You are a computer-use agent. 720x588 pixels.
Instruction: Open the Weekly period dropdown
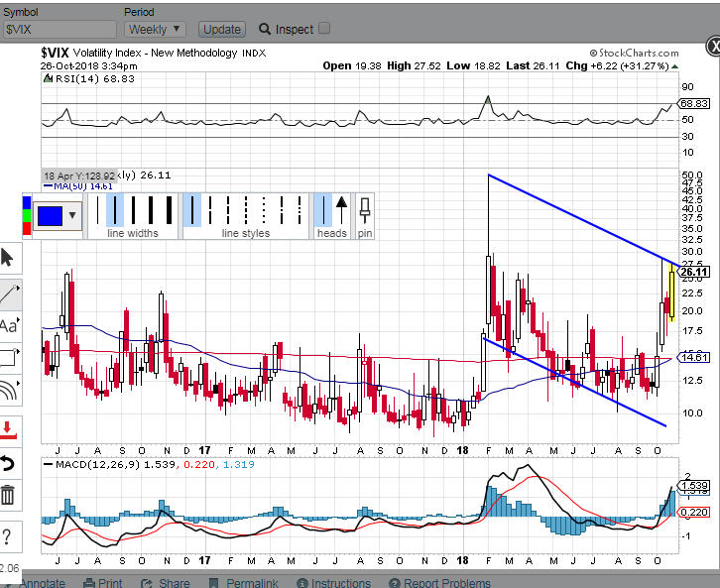coord(155,30)
